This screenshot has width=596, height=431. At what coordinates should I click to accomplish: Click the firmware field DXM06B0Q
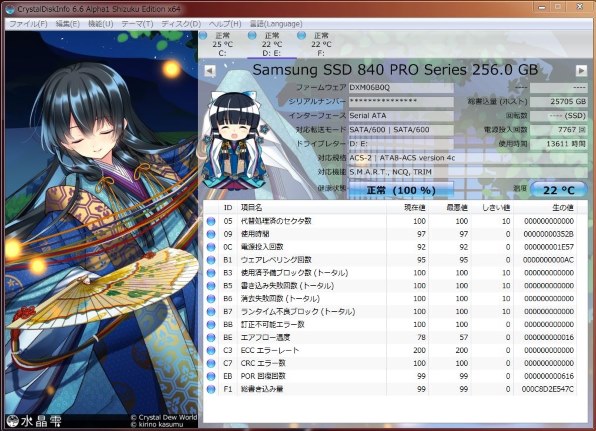click(401, 88)
